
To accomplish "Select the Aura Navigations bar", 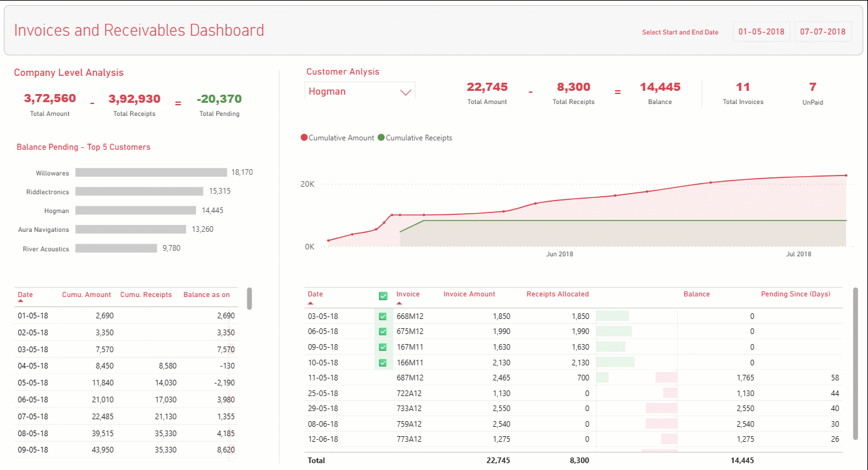I will (131, 229).
